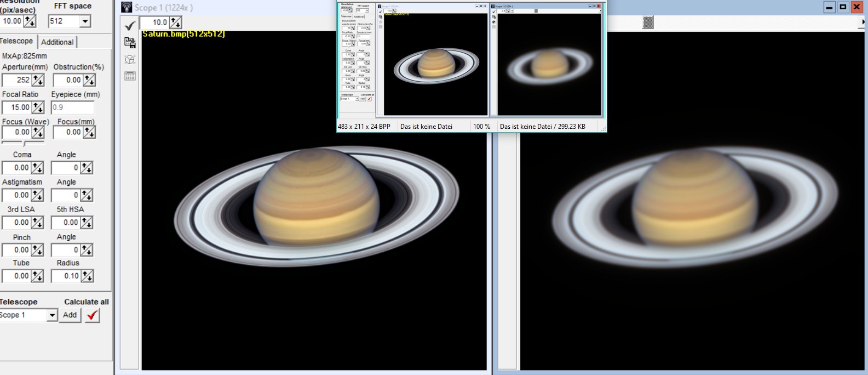Click the Pinch Angle stepper arrows
868x375 pixels.
[87, 250]
